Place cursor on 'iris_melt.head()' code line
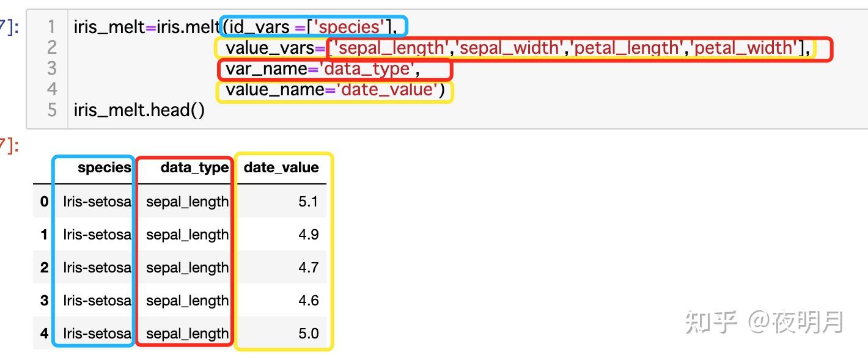The width and height of the screenshot is (868, 358). tap(139, 111)
